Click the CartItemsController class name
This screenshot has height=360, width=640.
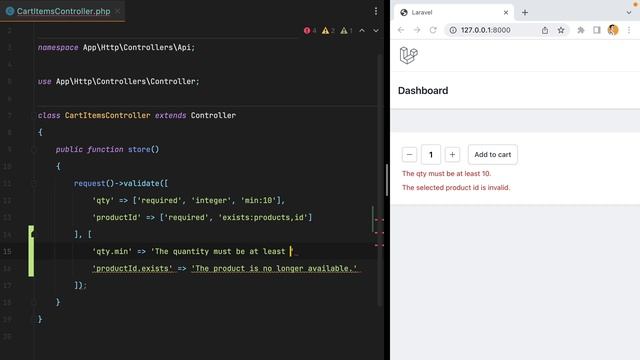(x=107, y=116)
